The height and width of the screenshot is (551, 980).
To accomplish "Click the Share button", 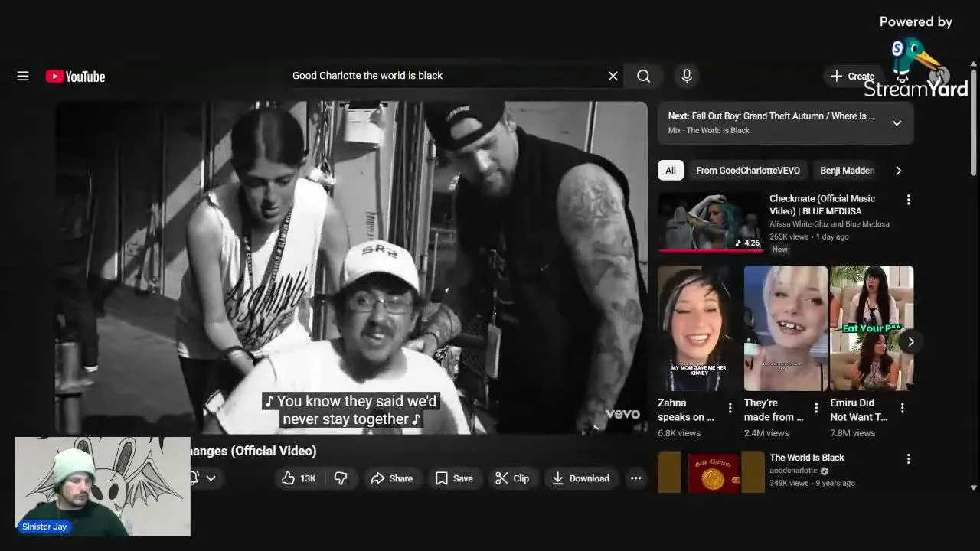I will click(392, 478).
